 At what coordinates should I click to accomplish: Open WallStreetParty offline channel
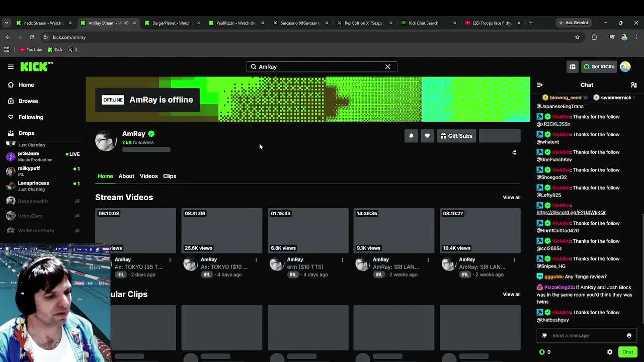click(x=43, y=230)
